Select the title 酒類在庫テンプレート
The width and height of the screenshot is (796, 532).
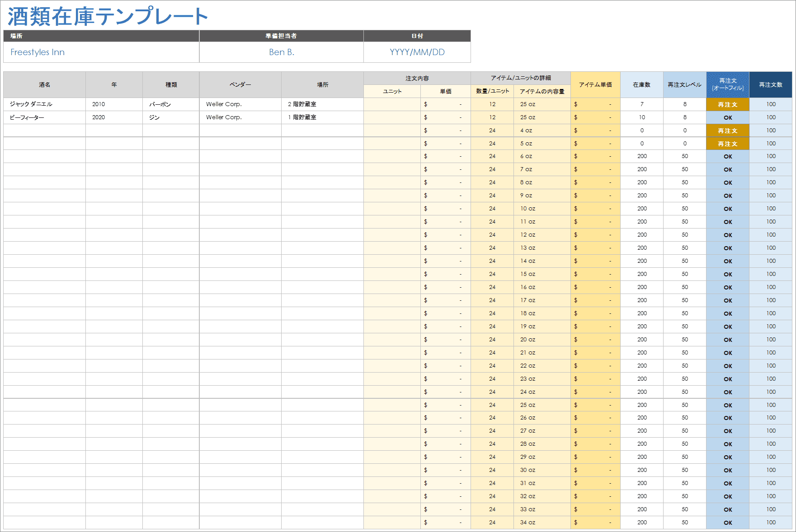pos(108,16)
